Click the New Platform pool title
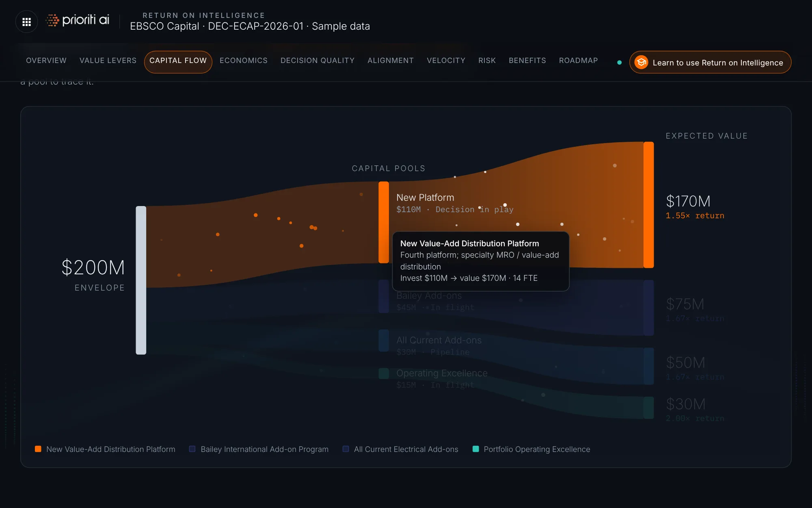Viewport: 812px width, 508px height. click(425, 198)
